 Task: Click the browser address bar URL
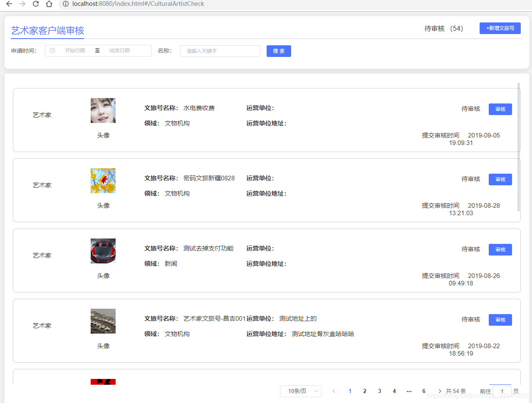click(138, 4)
